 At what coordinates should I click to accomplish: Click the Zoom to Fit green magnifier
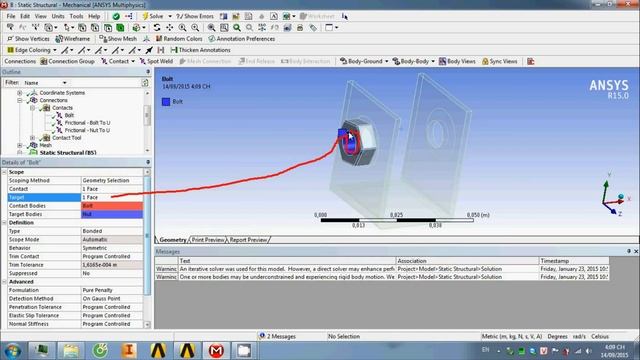coord(237,28)
